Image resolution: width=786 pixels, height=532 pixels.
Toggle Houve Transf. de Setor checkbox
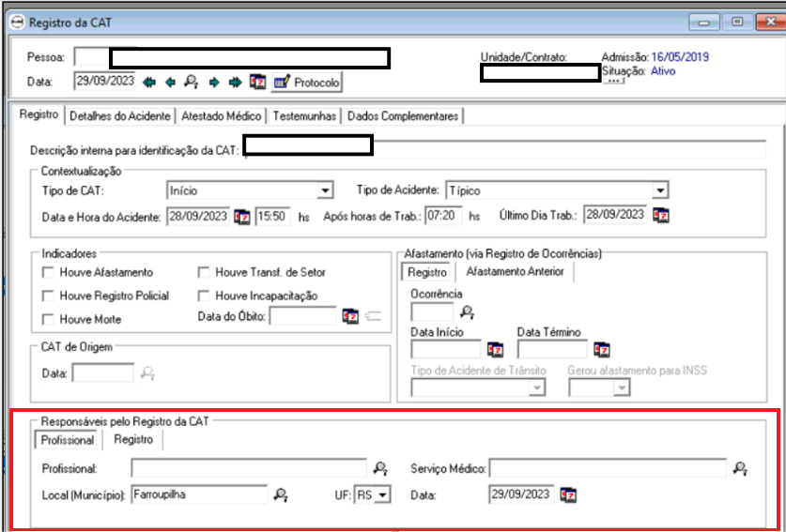point(205,272)
